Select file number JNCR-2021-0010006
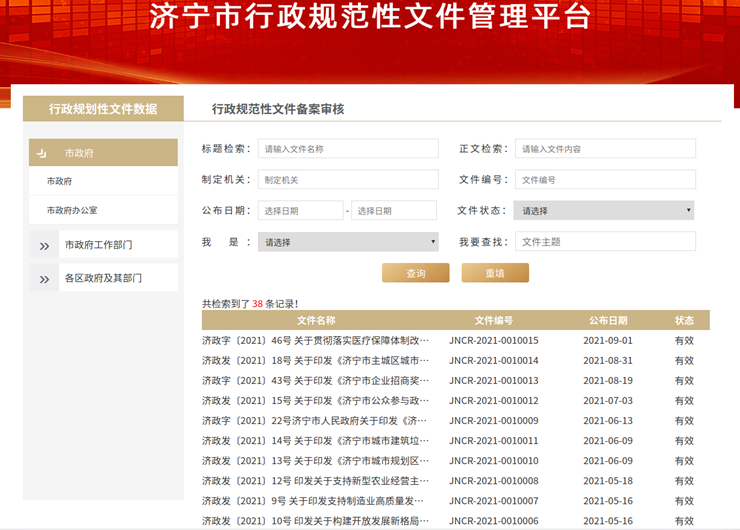This screenshot has height=530, width=740. coord(494,521)
